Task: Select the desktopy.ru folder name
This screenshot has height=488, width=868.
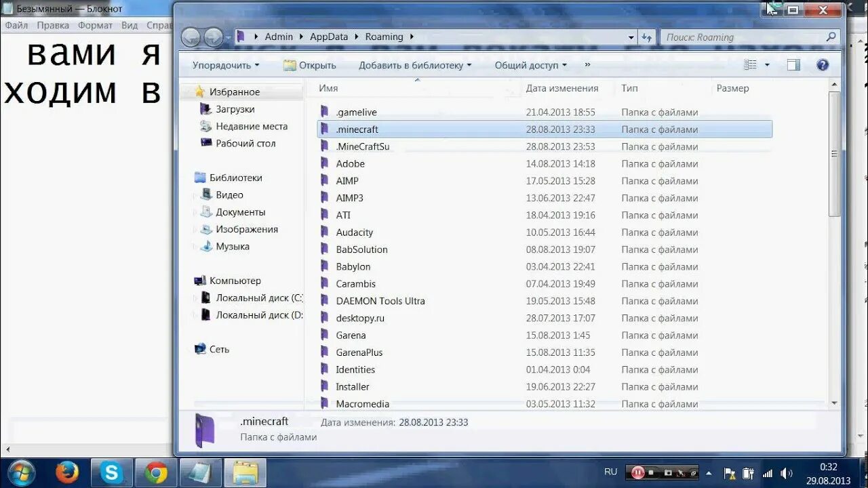Action: pos(360,318)
